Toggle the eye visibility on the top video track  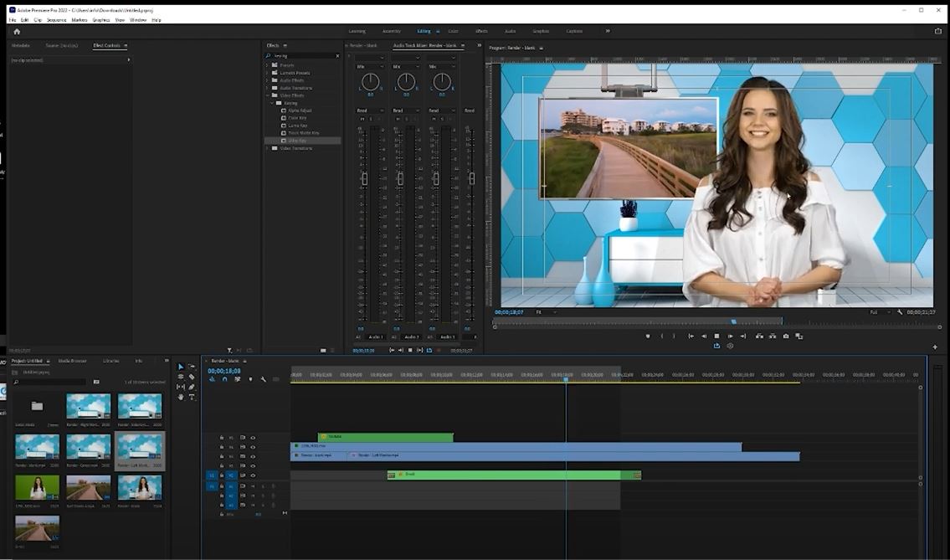pyautogui.click(x=253, y=437)
